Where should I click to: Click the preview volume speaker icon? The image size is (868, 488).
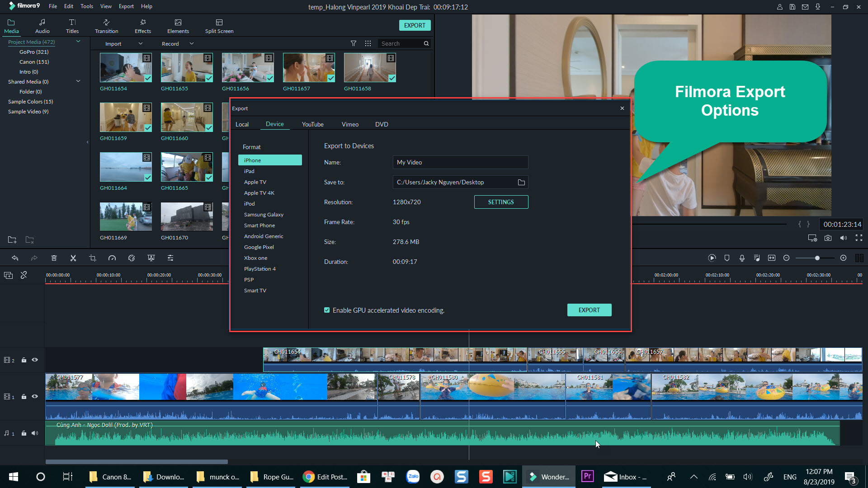pos(844,238)
